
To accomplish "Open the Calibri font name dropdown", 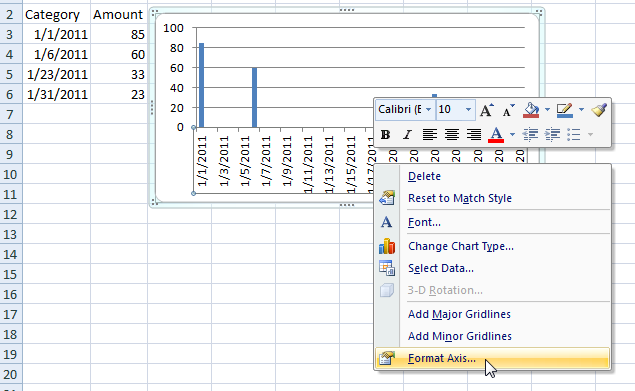I will (428, 109).
